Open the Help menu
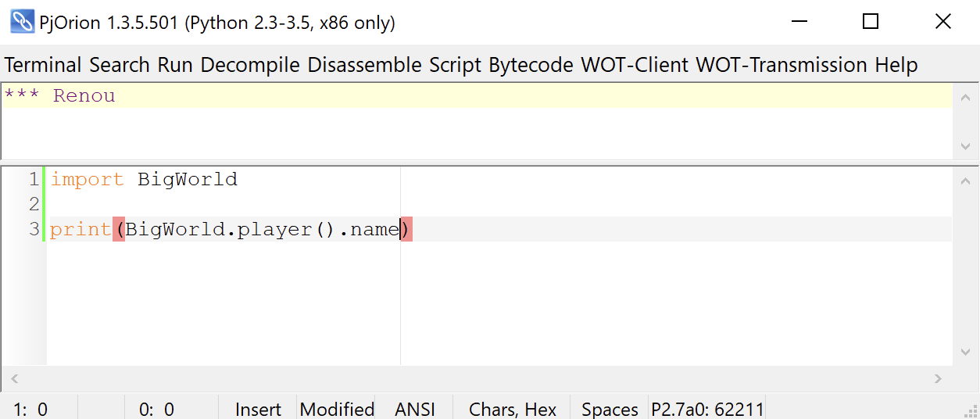Screen dimensions: 980x419 [x=896, y=65]
